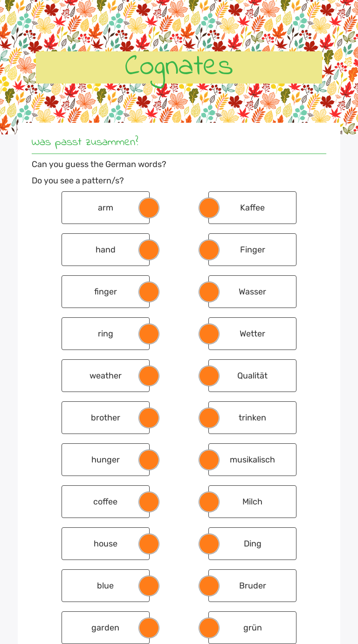Choose the orange connector beside "coffee"

[x=149, y=502]
